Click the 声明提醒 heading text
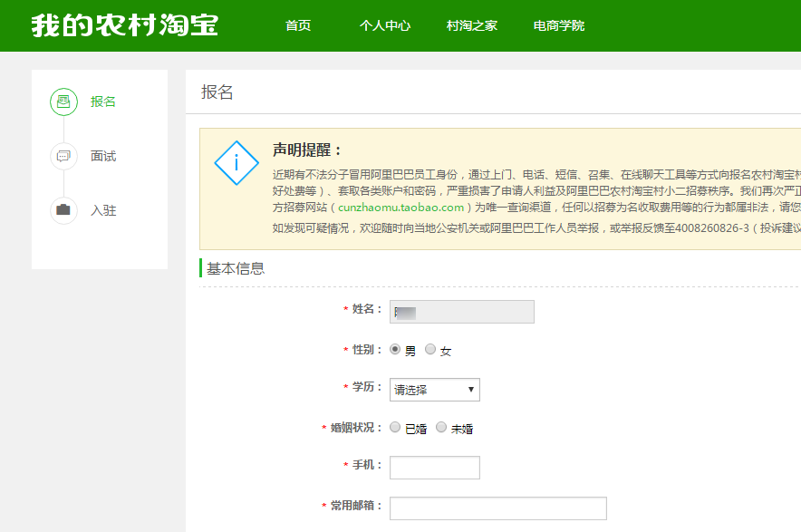Viewport: 801px width, 532px height. pos(307,150)
